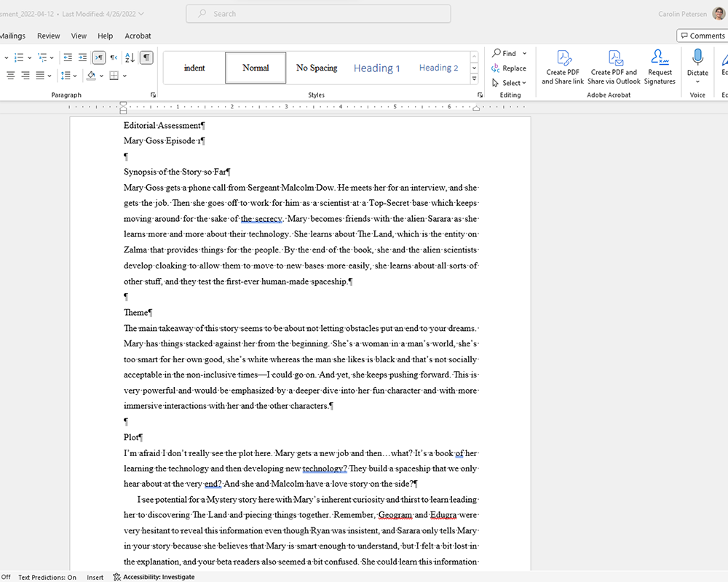The width and height of the screenshot is (728, 582).
Task: Click the right indent marker on ruler
Action: coord(476,108)
